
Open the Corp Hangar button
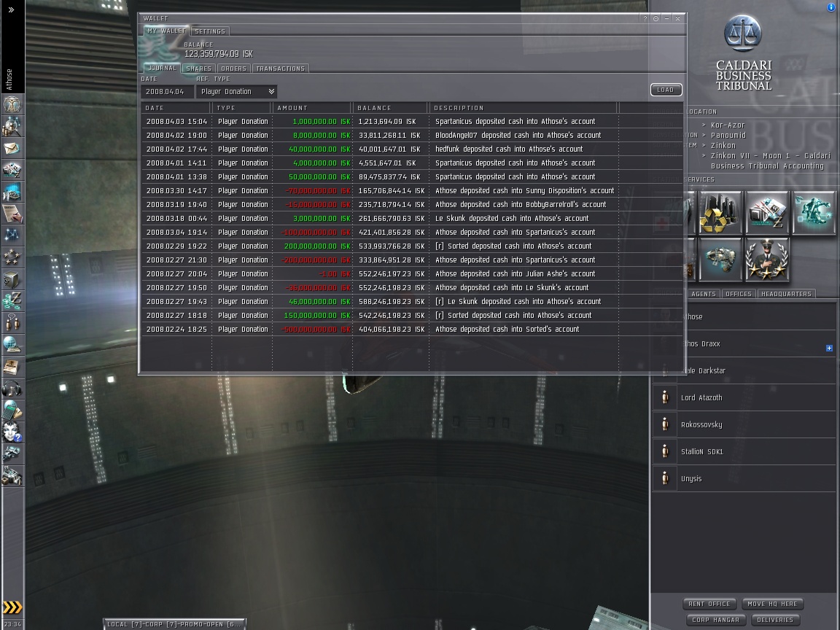pos(716,620)
